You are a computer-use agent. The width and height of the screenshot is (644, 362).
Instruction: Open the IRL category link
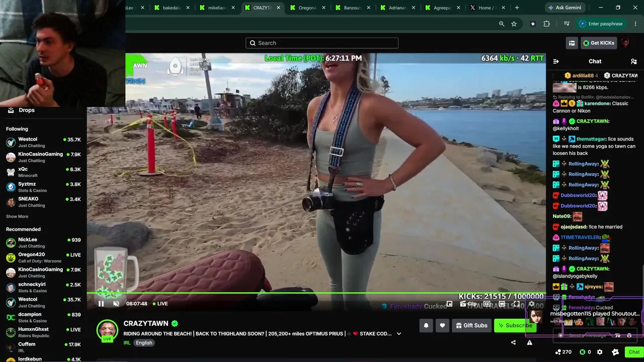pos(127,343)
